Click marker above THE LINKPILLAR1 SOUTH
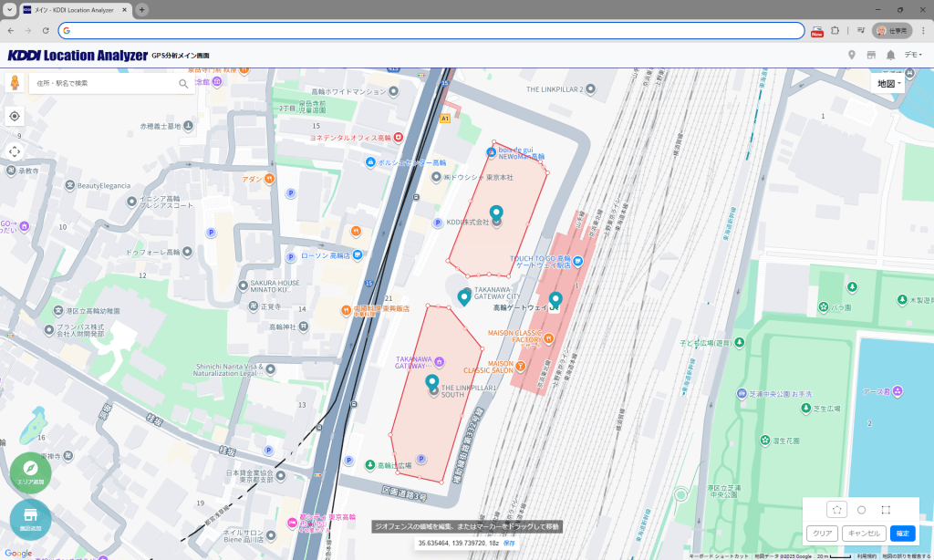Screen dimensions: 934x560 point(431,382)
